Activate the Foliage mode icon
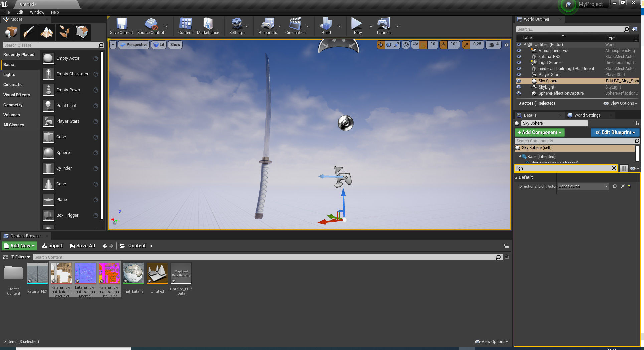644x350 pixels. point(64,32)
